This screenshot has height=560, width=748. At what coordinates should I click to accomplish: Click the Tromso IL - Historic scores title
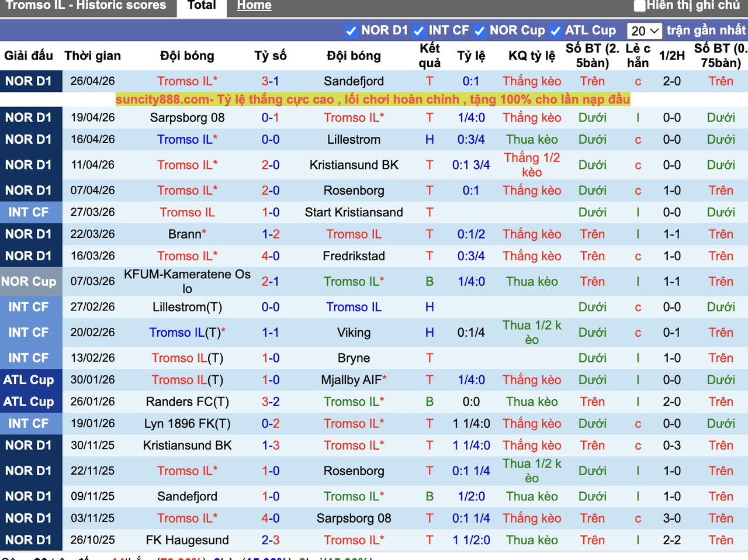click(x=86, y=5)
